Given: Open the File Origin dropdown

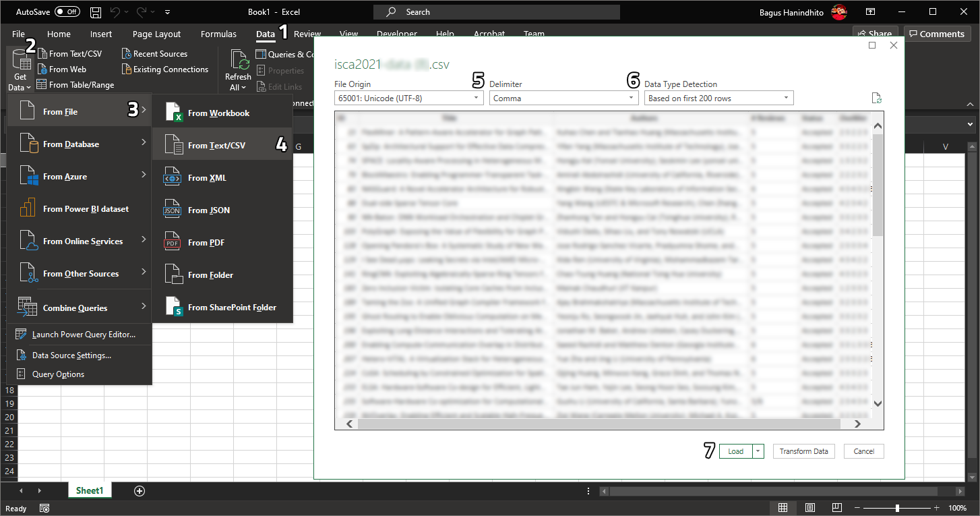Looking at the screenshot, I should coord(409,98).
